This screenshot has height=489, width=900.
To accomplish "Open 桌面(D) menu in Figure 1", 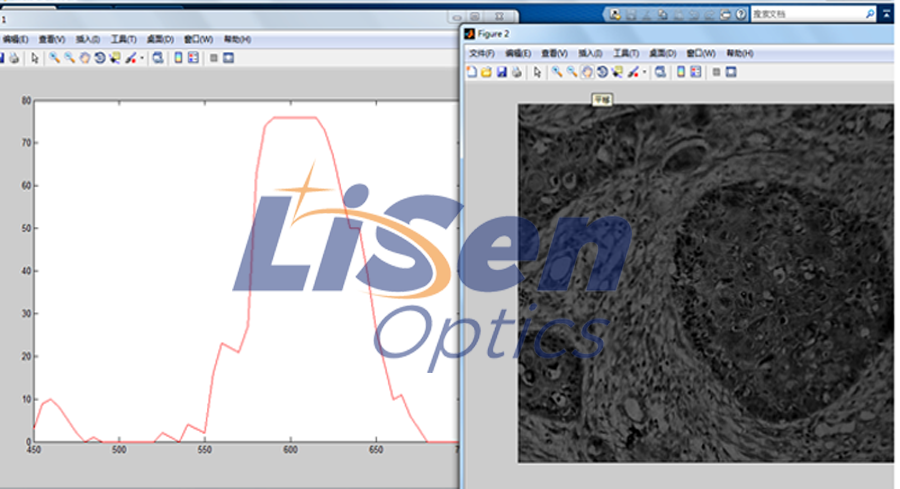I will [160, 40].
